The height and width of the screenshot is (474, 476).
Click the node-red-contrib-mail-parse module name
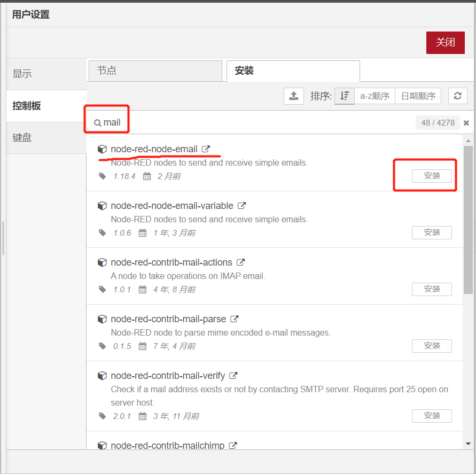tap(168, 319)
